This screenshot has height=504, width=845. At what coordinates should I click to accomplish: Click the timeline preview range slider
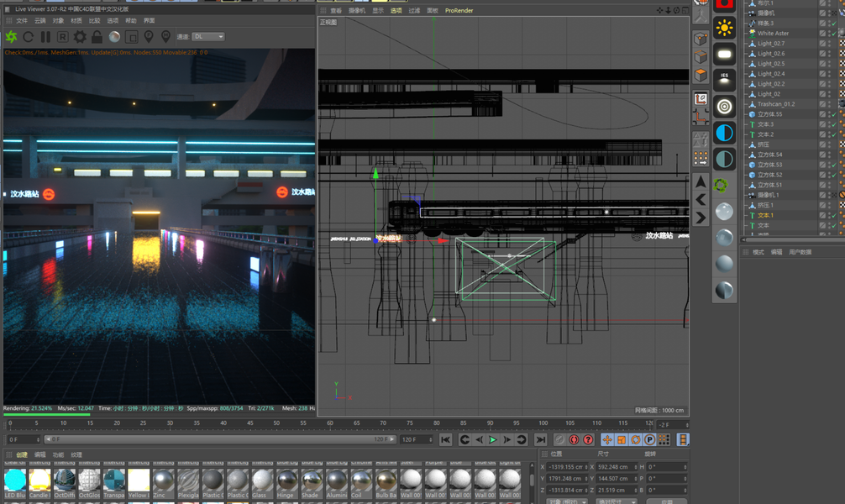[220, 440]
